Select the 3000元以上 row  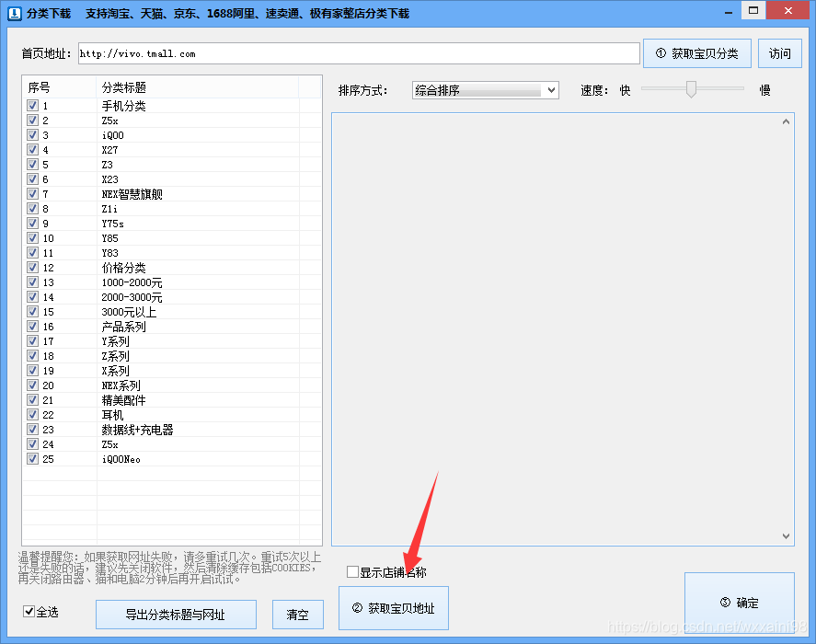click(x=172, y=312)
